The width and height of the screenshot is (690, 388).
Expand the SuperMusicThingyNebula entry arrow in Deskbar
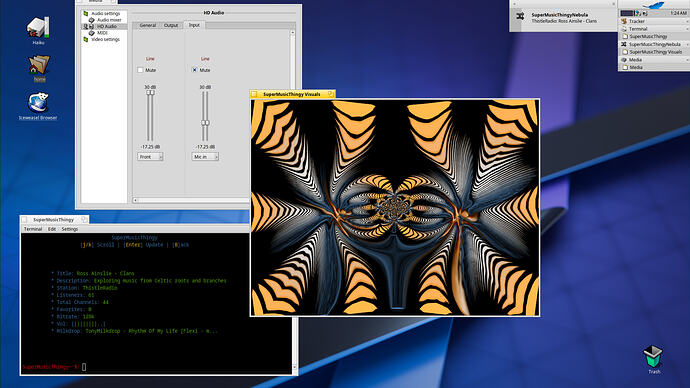click(x=686, y=44)
